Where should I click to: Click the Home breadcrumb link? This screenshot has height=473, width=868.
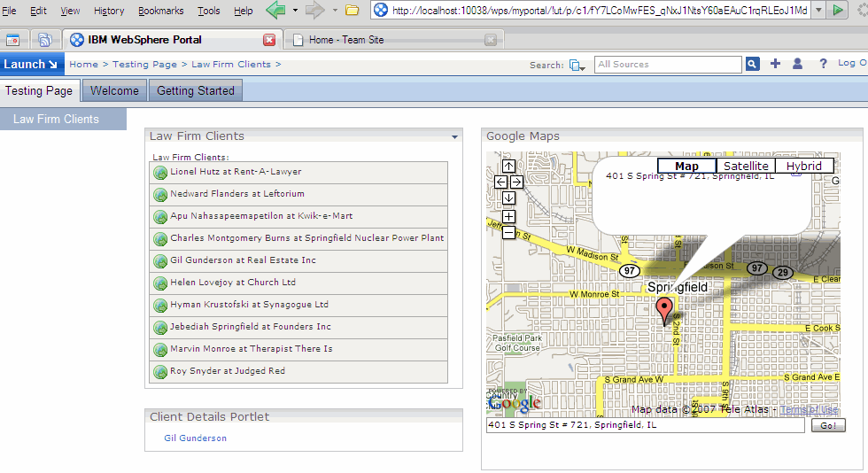click(x=83, y=65)
